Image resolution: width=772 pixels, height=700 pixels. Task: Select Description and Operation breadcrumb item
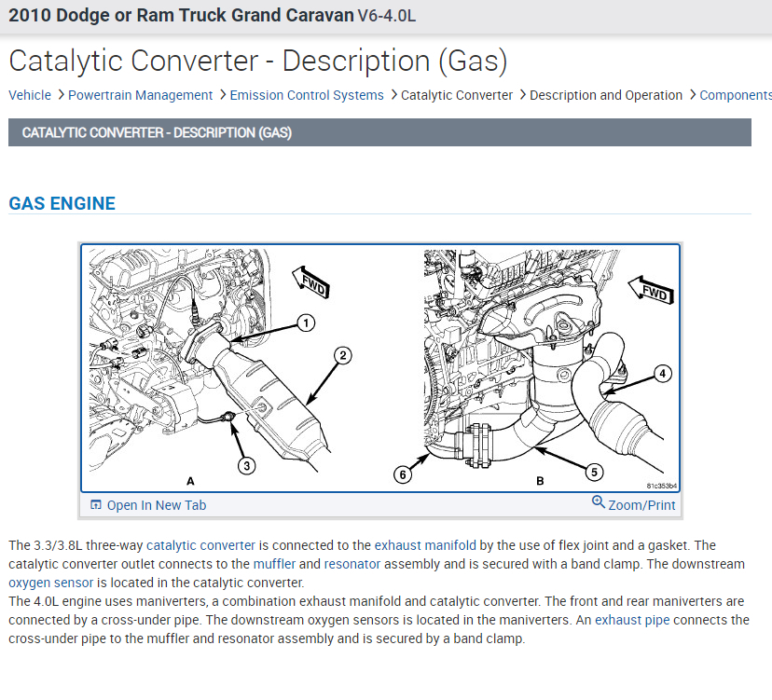[x=606, y=95]
